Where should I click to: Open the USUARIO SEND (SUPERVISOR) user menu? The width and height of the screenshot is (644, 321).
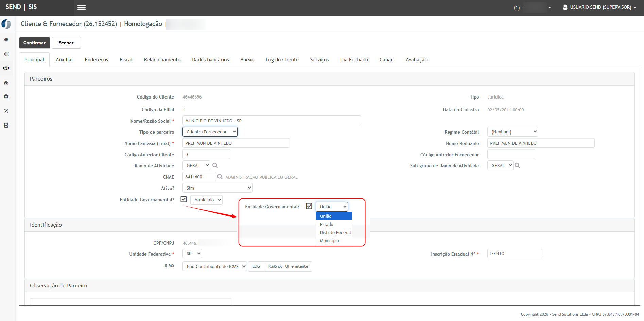599,7
